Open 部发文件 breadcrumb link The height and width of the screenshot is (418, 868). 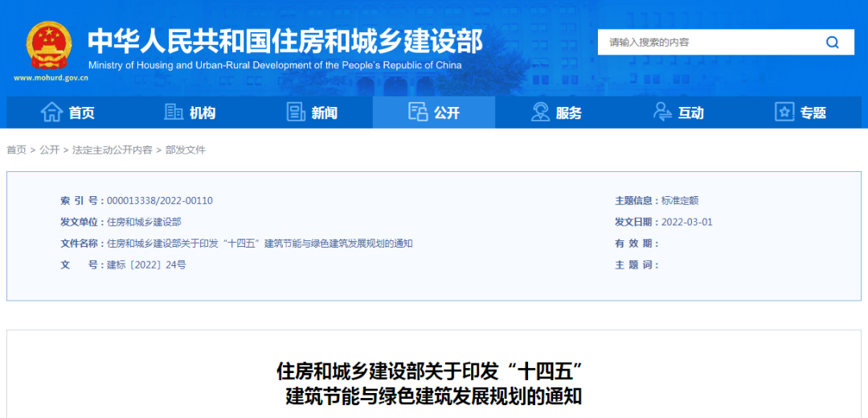pyautogui.click(x=186, y=150)
